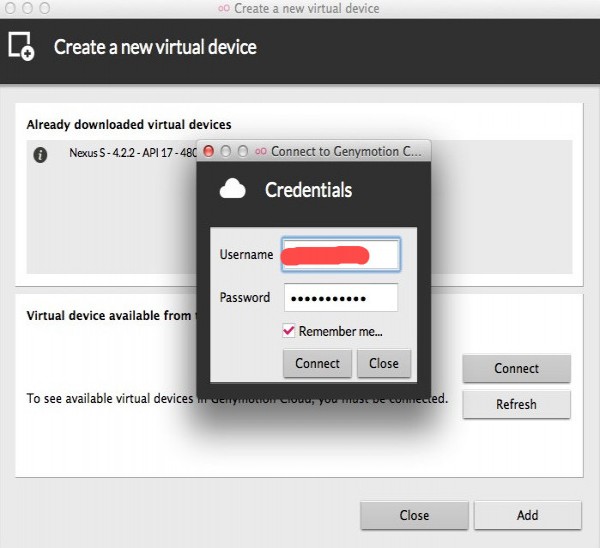
Task: Click Close button next to Add
Action: pos(414,515)
